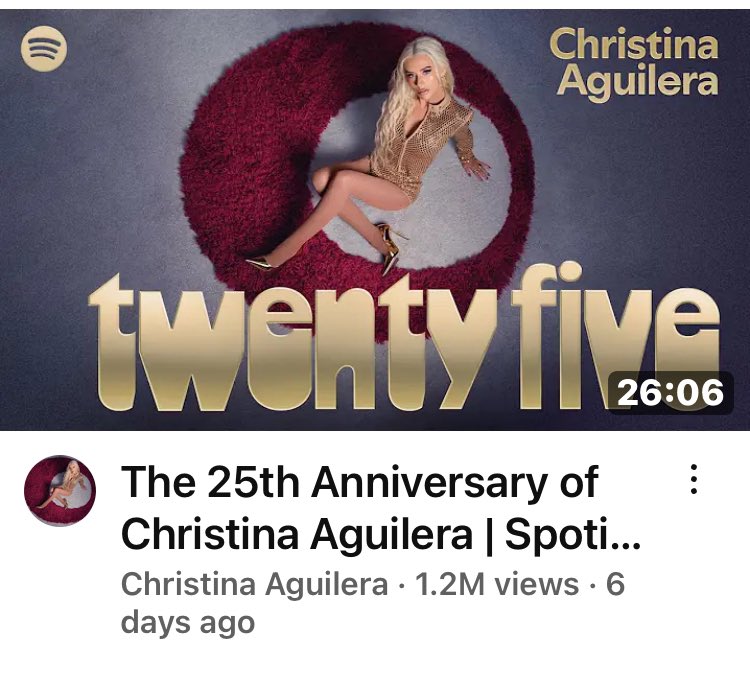Click the gold 'Christina' text in the thumbnail corner

(634, 44)
